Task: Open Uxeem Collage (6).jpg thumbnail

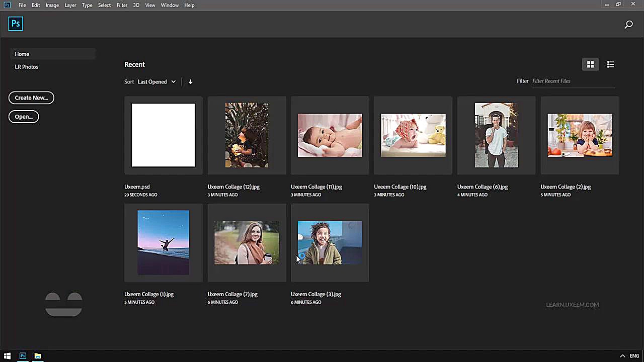Action: tap(496, 135)
